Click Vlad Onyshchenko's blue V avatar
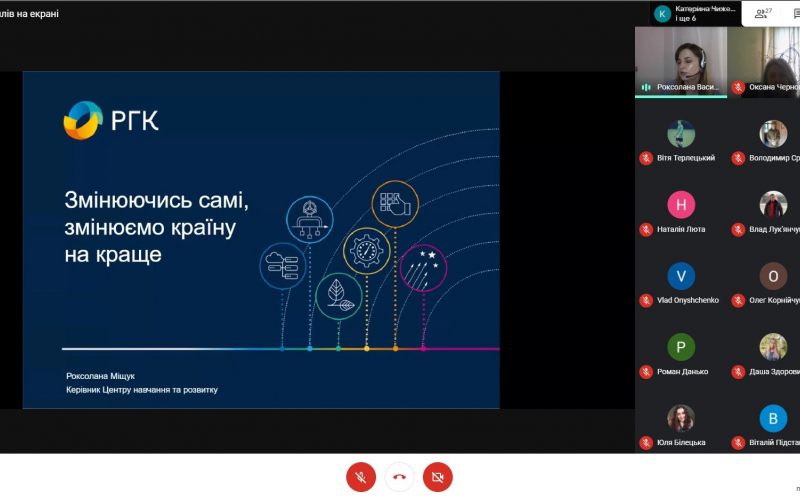This screenshot has height=500, width=800. coord(681,276)
